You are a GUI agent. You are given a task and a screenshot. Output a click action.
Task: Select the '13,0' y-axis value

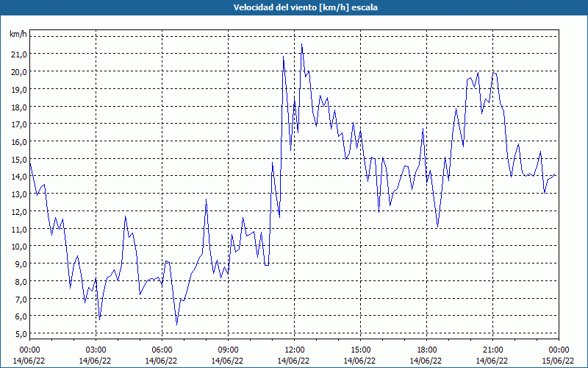(19, 194)
